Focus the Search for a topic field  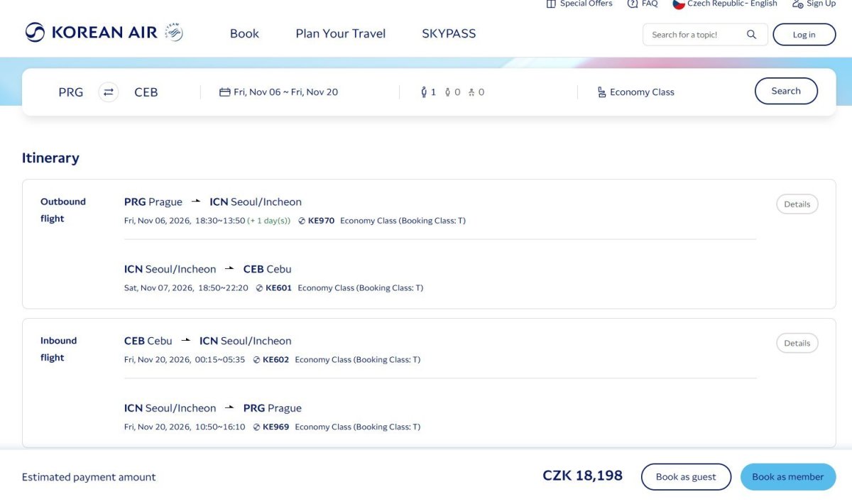tap(696, 35)
